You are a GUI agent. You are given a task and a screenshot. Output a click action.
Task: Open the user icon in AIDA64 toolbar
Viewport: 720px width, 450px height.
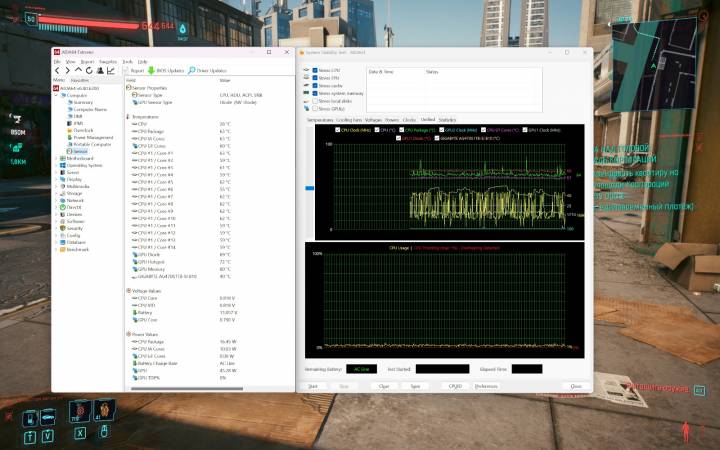tap(100, 71)
